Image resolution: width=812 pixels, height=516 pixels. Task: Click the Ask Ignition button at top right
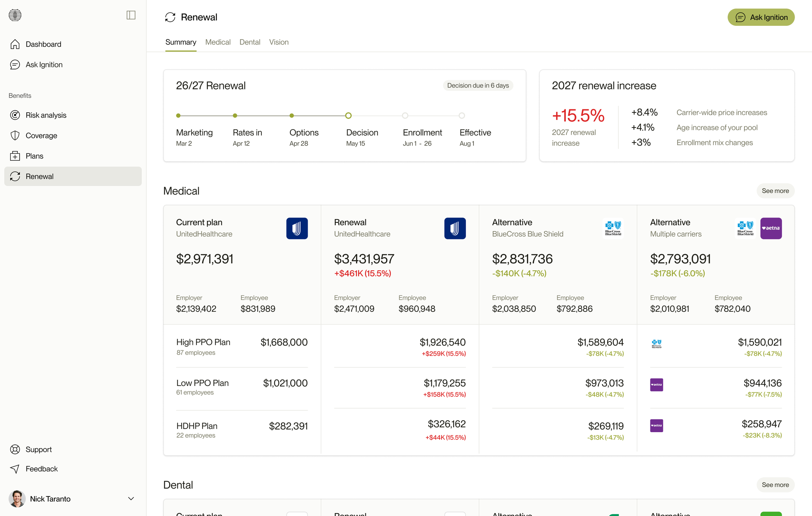click(x=761, y=17)
